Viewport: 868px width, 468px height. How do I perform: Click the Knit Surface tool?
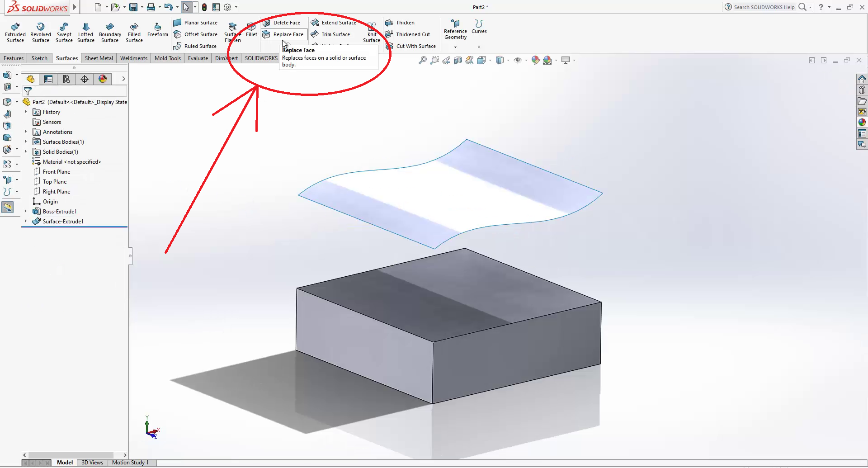pyautogui.click(x=372, y=32)
